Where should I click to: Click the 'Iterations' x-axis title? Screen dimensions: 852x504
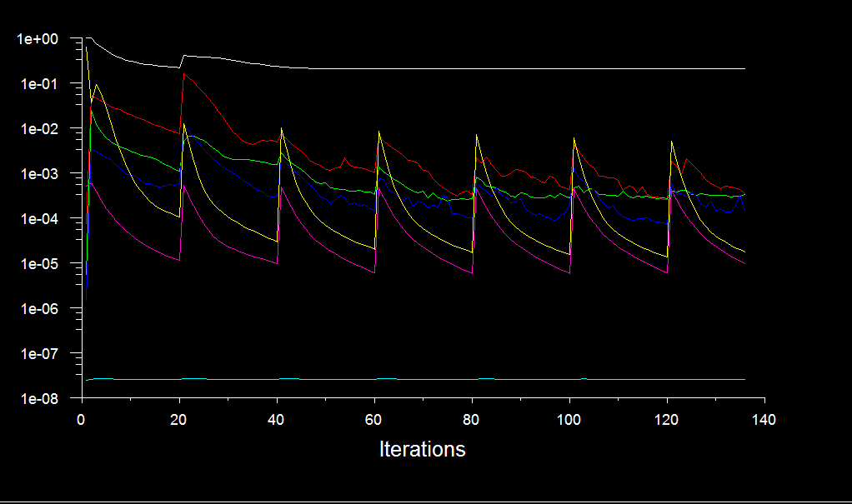click(422, 449)
